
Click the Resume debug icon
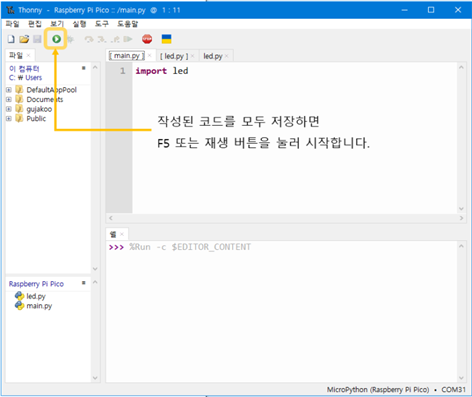coord(128,39)
